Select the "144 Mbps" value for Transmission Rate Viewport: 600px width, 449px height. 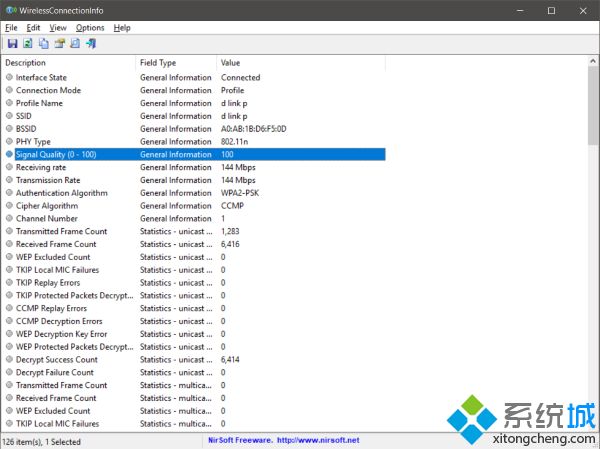tap(238, 180)
